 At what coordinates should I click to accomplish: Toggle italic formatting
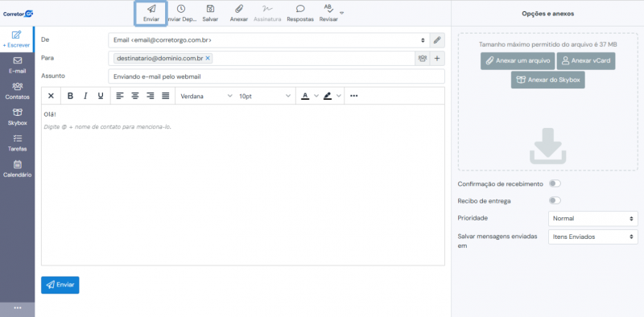point(85,96)
